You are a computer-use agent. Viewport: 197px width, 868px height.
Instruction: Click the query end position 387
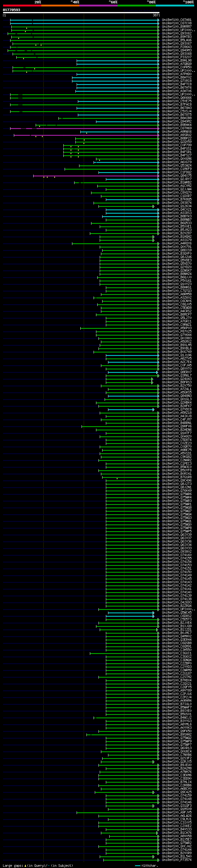(x=155, y=15)
